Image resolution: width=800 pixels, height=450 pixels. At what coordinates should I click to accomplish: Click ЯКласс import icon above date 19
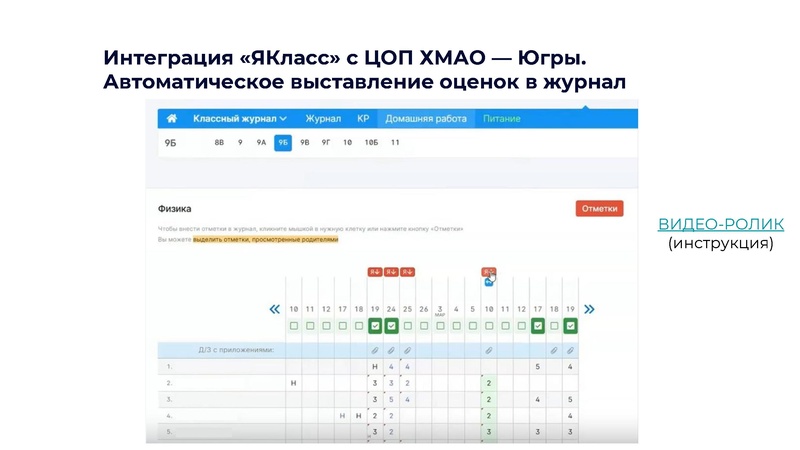click(375, 272)
